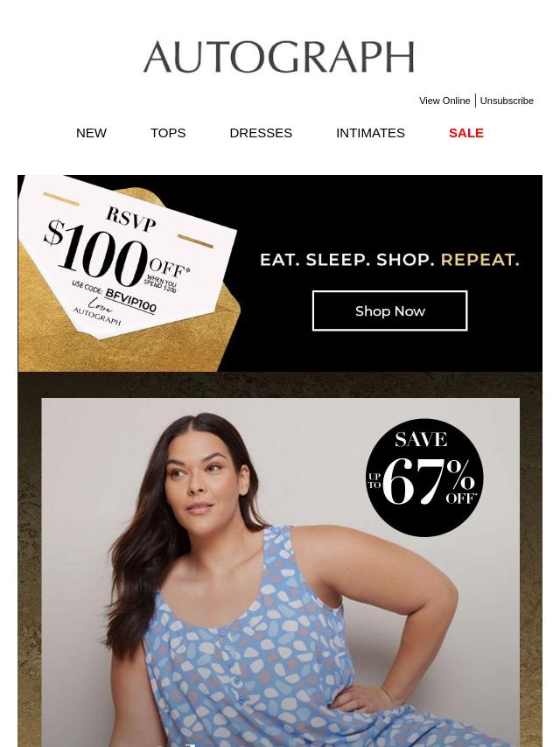
Task: Click the Save up to 67% off badge
Action: click(x=424, y=478)
